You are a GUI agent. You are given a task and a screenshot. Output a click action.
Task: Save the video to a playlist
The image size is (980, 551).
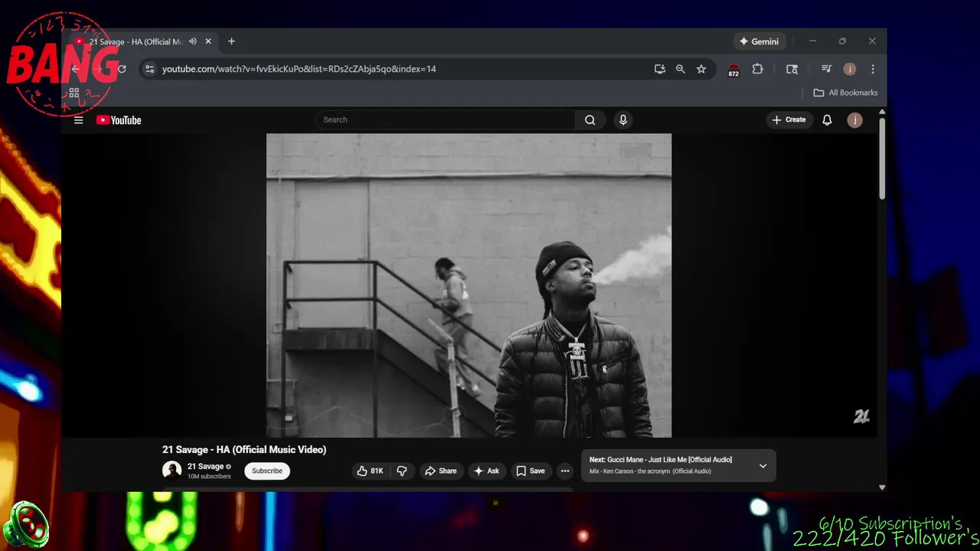point(531,471)
